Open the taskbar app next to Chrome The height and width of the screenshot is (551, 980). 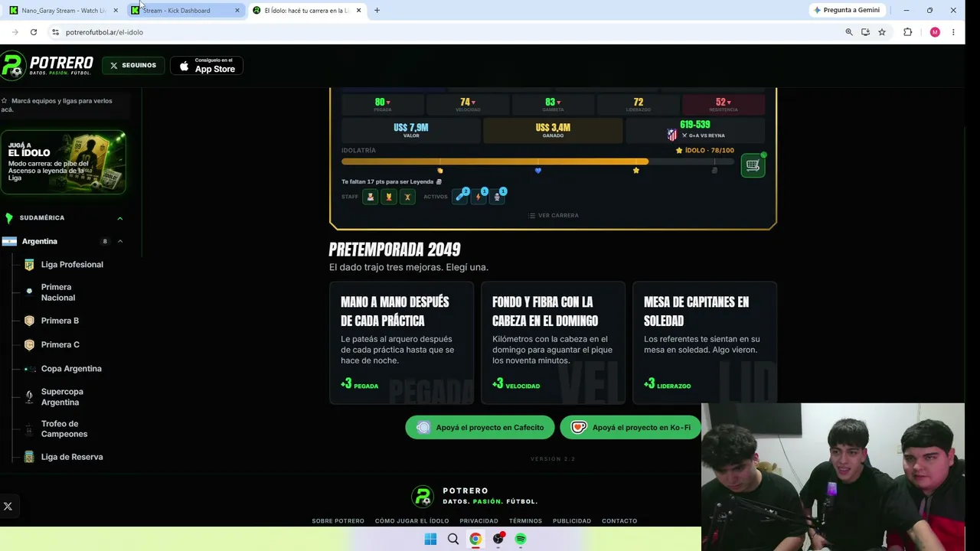click(x=498, y=540)
